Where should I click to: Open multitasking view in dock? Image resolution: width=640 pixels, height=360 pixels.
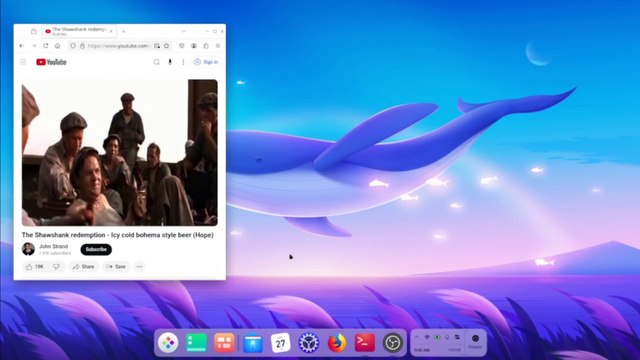tap(224, 342)
